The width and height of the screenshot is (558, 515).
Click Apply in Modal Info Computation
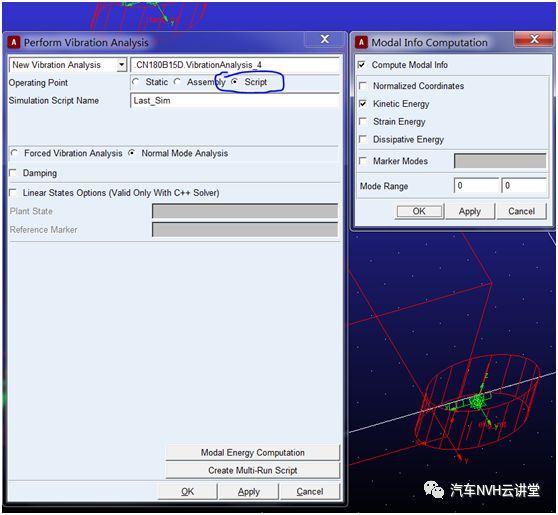click(x=470, y=211)
